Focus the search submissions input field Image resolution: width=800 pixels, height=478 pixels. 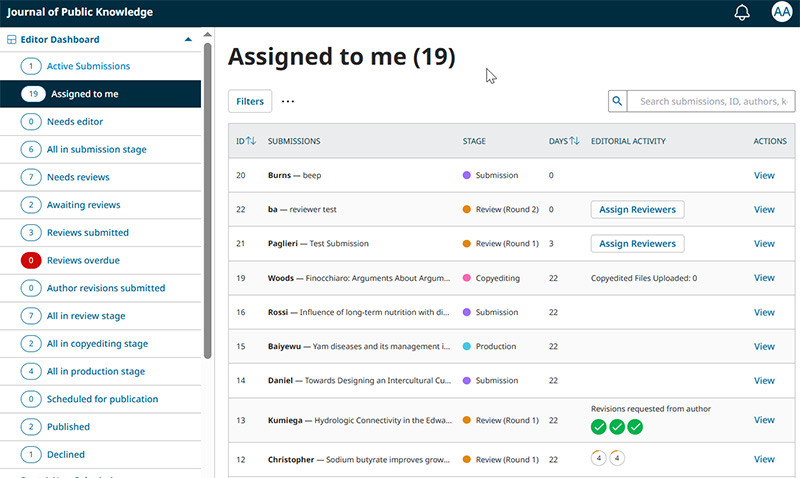pyautogui.click(x=711, y=101)
